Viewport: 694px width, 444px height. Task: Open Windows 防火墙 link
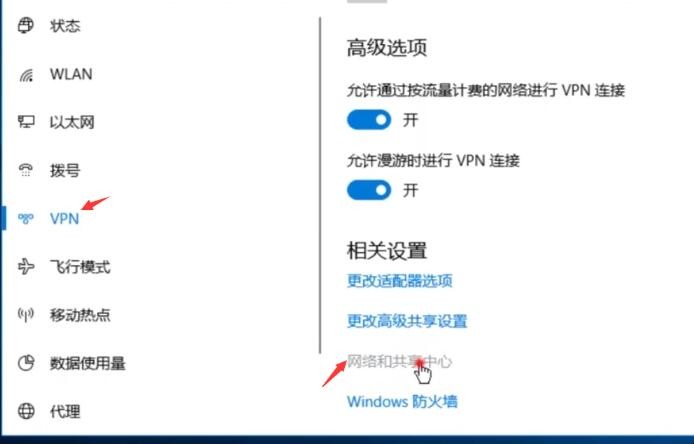click(x=402, y=402)
